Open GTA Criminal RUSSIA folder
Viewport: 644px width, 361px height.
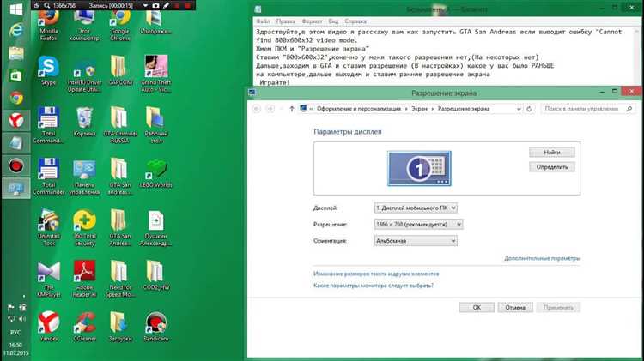pos(120,125)
